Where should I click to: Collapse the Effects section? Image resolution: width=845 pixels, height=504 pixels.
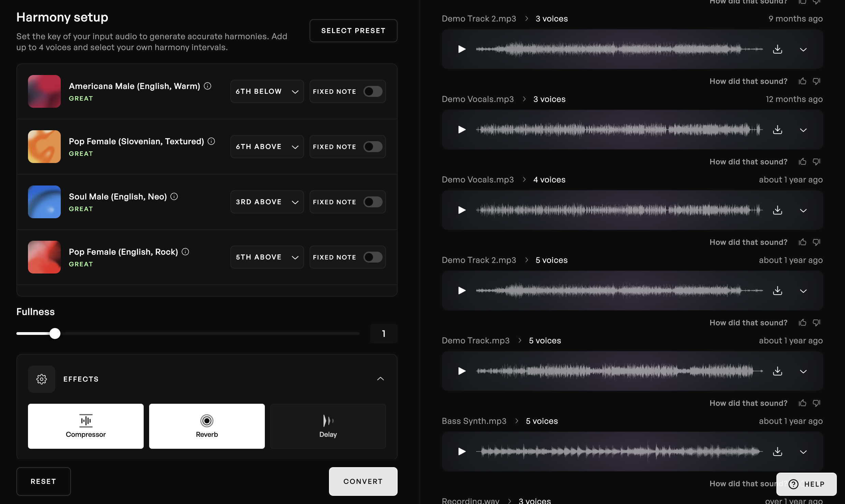tap(381, 379)
